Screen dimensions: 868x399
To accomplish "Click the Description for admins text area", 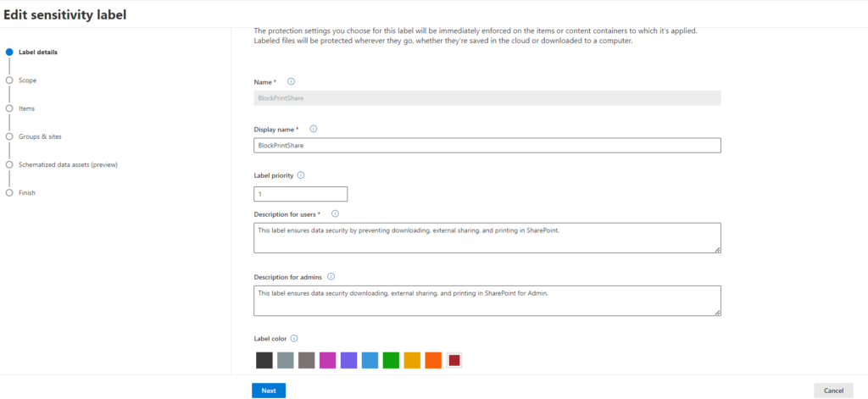I will 487,300.
